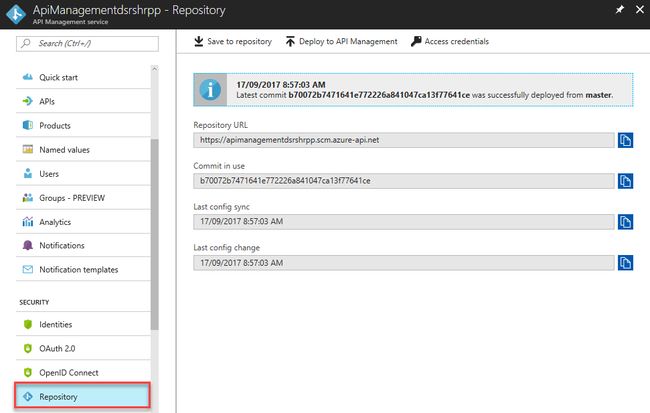Click Deploy to API Management button
This screenshot has width=650, height=413.
(342, 41)
